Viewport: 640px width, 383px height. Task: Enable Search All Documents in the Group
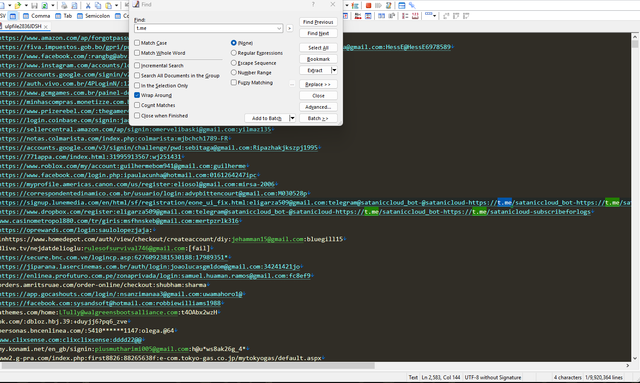point(137,76)
